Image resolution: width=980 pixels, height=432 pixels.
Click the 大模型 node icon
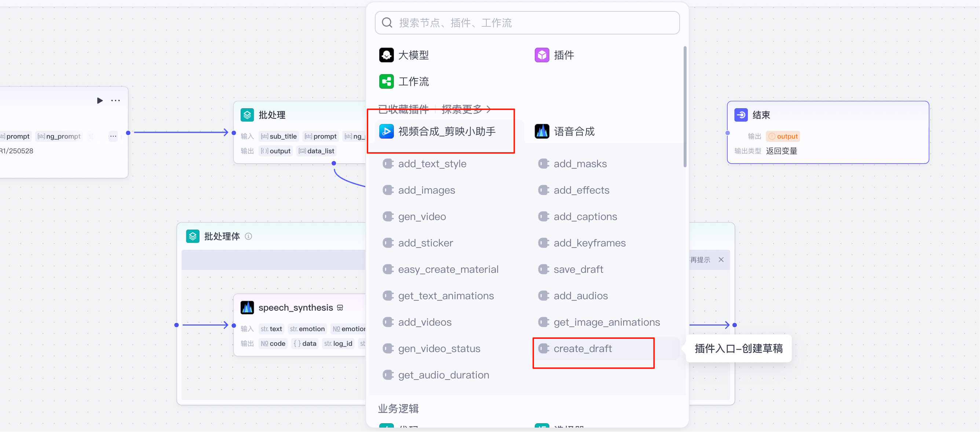[386, 55]
